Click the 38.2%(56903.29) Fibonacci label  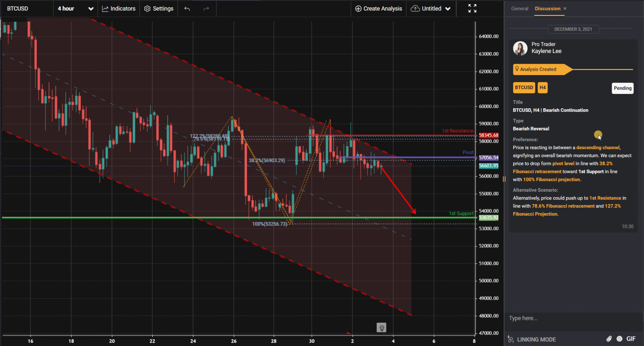[267, 161]
